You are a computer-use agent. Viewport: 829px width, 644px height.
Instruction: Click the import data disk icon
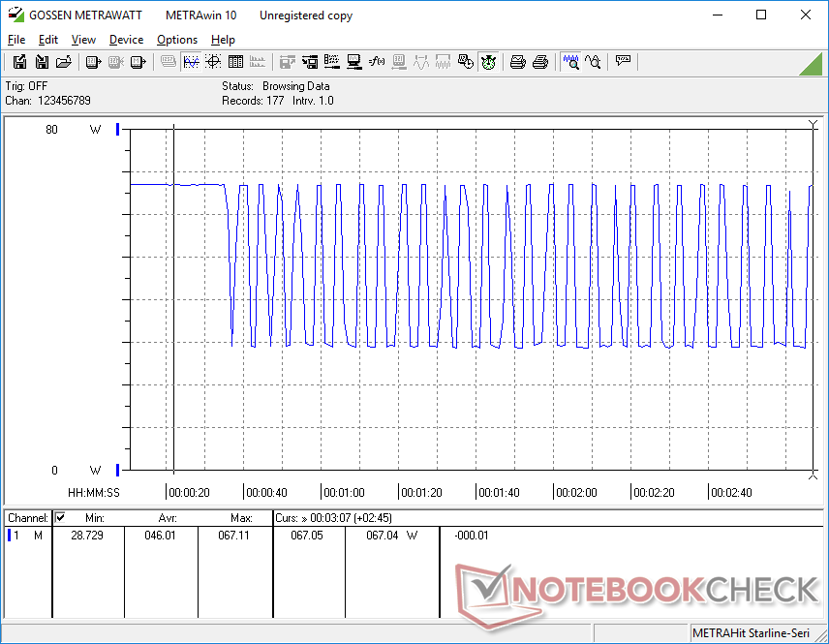(x=42, y=62)
